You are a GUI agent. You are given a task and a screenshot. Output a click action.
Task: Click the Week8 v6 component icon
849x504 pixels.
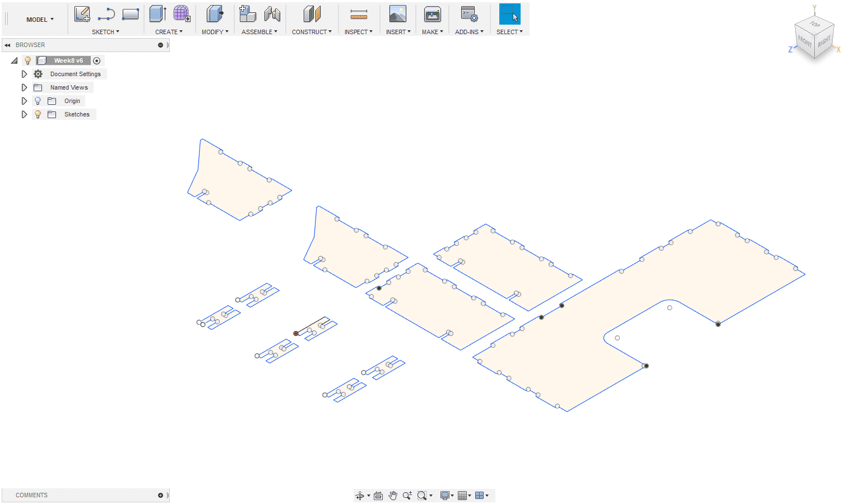(x=41, y=60)
